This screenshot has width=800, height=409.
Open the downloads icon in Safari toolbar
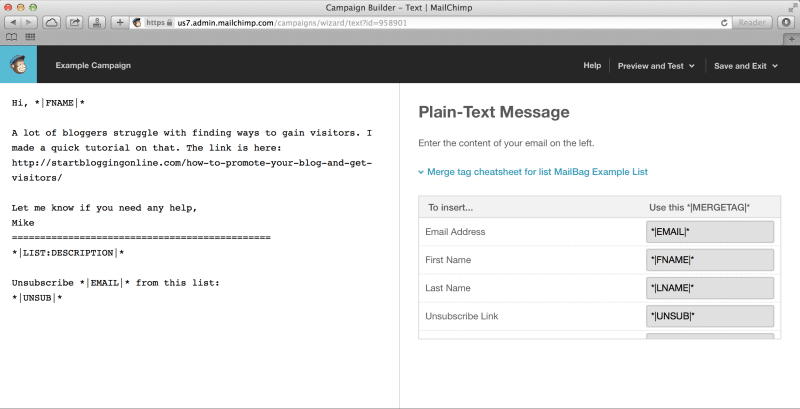(786, 22)
